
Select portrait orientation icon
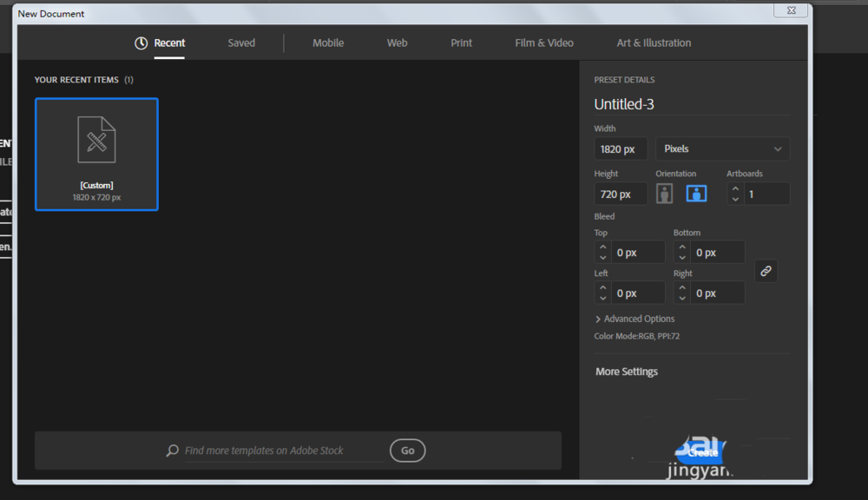coord(664,194)
